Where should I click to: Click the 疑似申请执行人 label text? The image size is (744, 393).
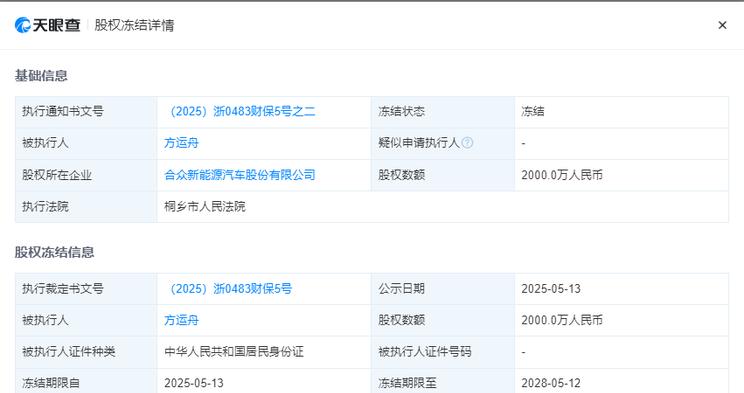[419, 143]
